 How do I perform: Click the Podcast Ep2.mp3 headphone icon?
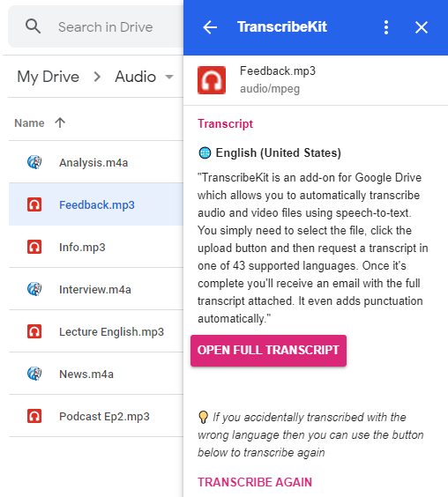click(34, 416)
